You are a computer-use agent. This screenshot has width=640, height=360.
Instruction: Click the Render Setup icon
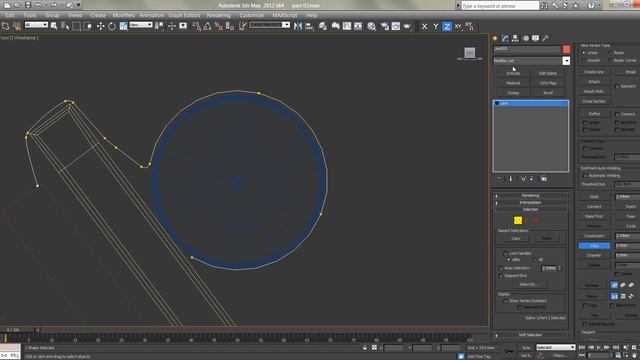[384, 26]
